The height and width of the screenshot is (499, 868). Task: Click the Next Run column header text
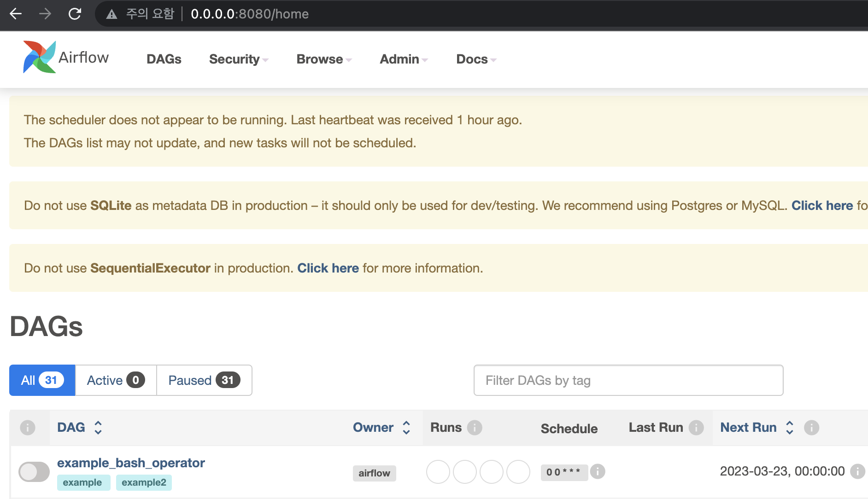pyautogui.click(x=748, y=428)
